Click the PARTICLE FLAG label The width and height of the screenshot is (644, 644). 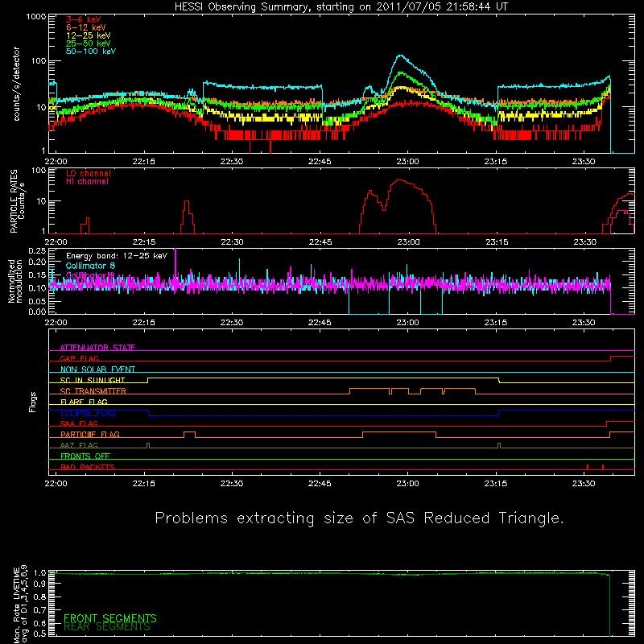tap(90, 435)
